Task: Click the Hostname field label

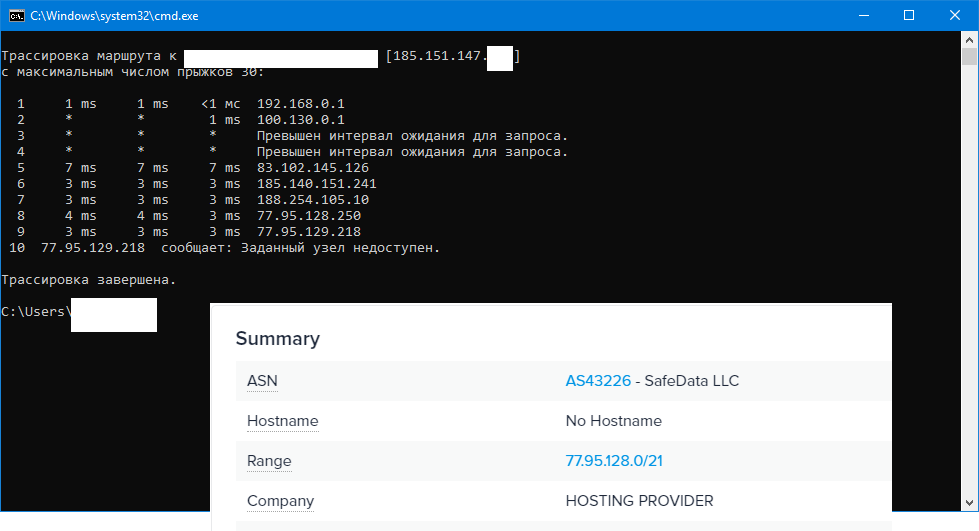Action: click(x=282, y=421)
